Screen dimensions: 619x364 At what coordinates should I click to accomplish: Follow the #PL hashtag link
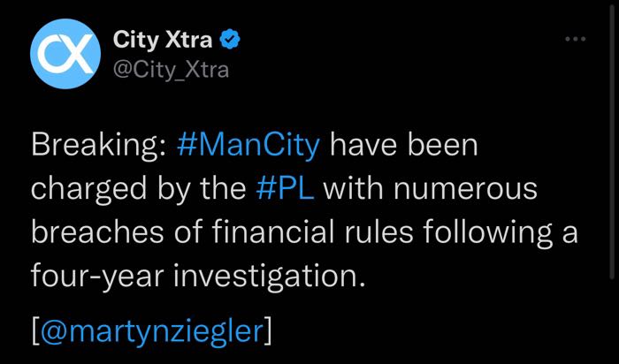[286, 188]
